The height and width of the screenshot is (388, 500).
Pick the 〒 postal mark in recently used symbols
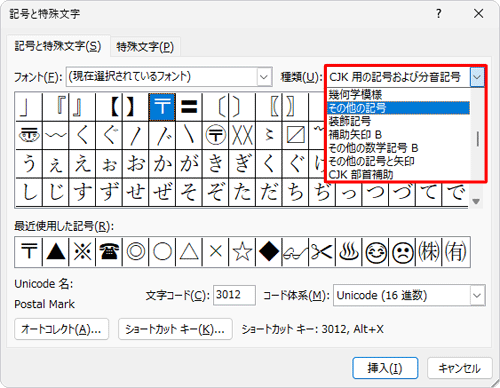tap(29, 252)
